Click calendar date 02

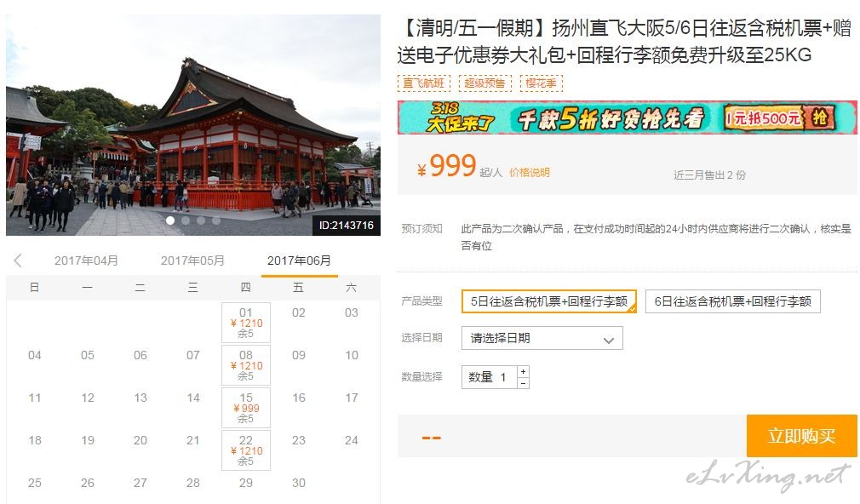(x=298, y=312)
